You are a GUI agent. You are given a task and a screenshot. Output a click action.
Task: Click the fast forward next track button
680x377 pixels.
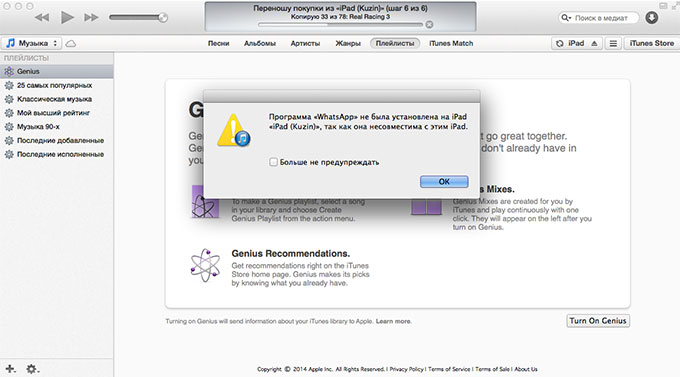pyautogui.click(x=92, y=18)
